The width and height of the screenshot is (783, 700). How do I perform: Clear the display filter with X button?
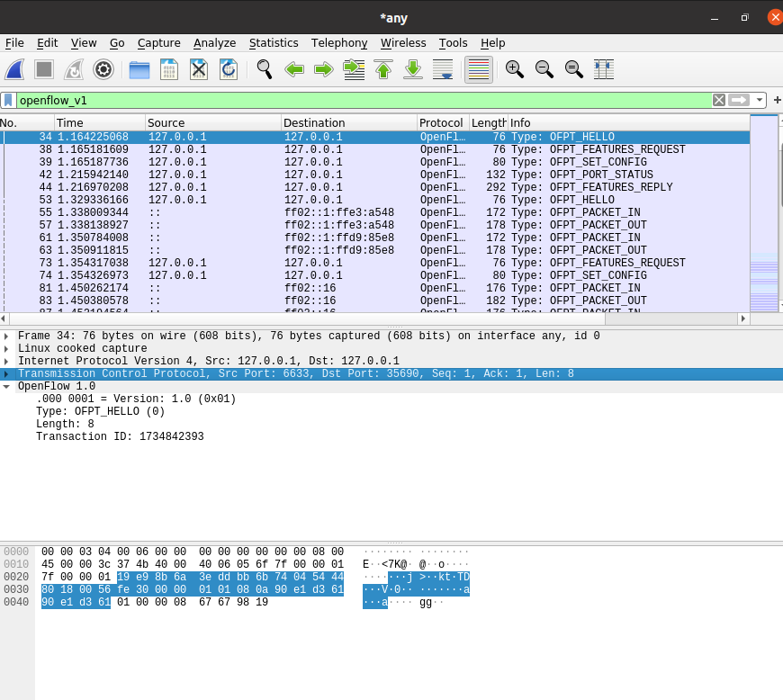click(718, 100)
